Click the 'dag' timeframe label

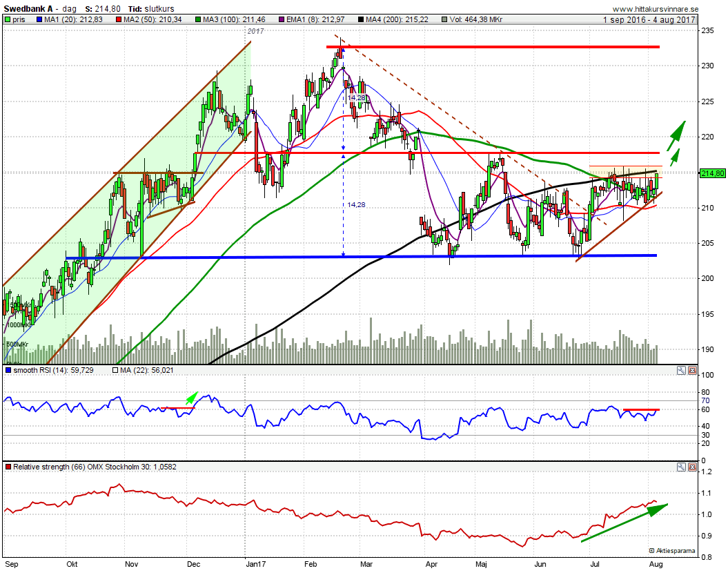click(69, 9)
